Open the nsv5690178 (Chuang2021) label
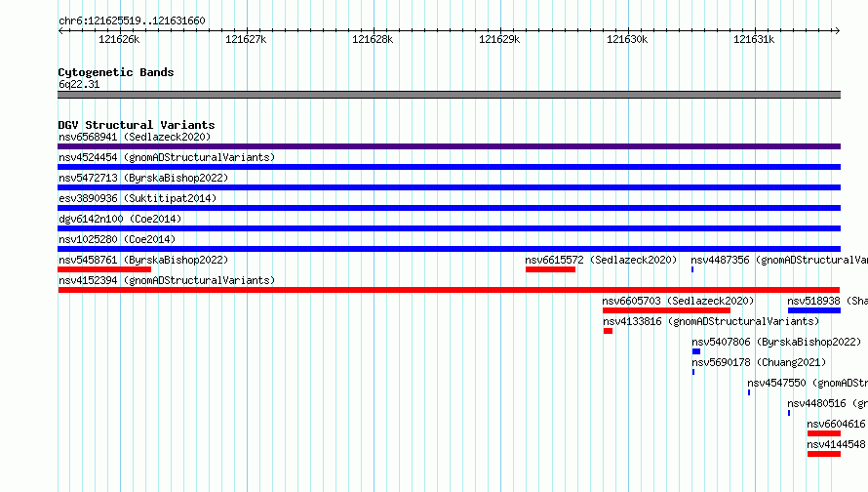This screenshot has height=492, width=868. click(x=759, y=362)
